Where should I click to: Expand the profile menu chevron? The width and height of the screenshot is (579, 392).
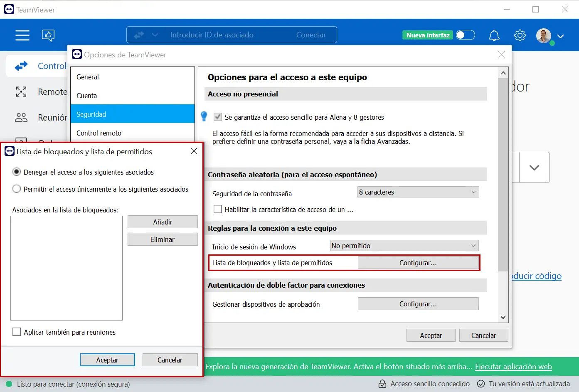(x=560, y=36)
